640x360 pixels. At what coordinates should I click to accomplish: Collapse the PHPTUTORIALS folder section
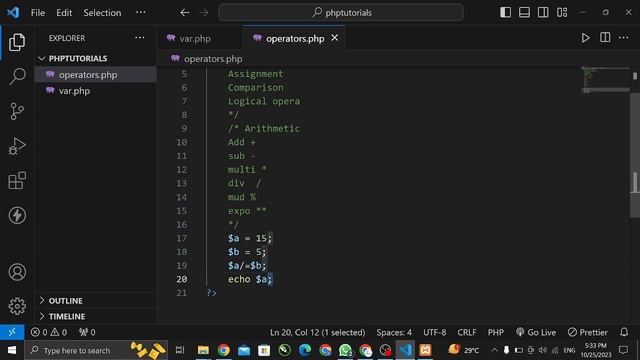[x=96, y=58]
